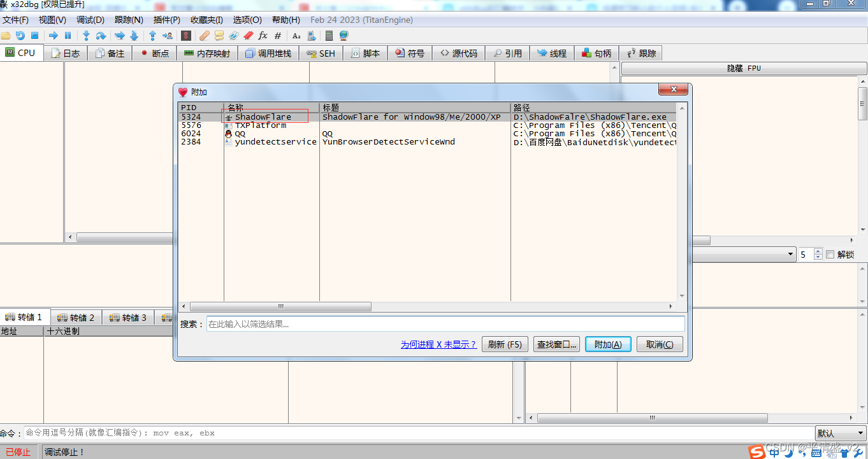Click the 取消(C) cancel button
The height and width of the screenshot is (459, 868).
point(660,344)
